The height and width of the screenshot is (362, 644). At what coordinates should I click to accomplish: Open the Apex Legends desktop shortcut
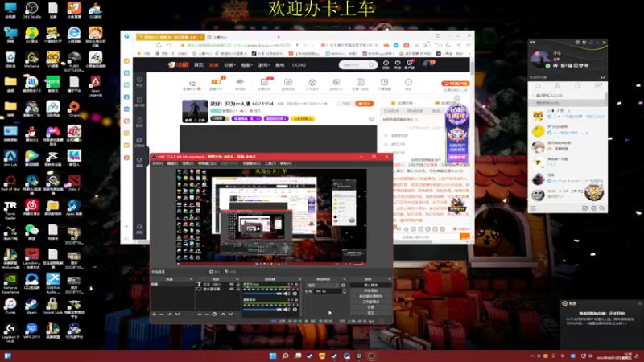point(95,86)
